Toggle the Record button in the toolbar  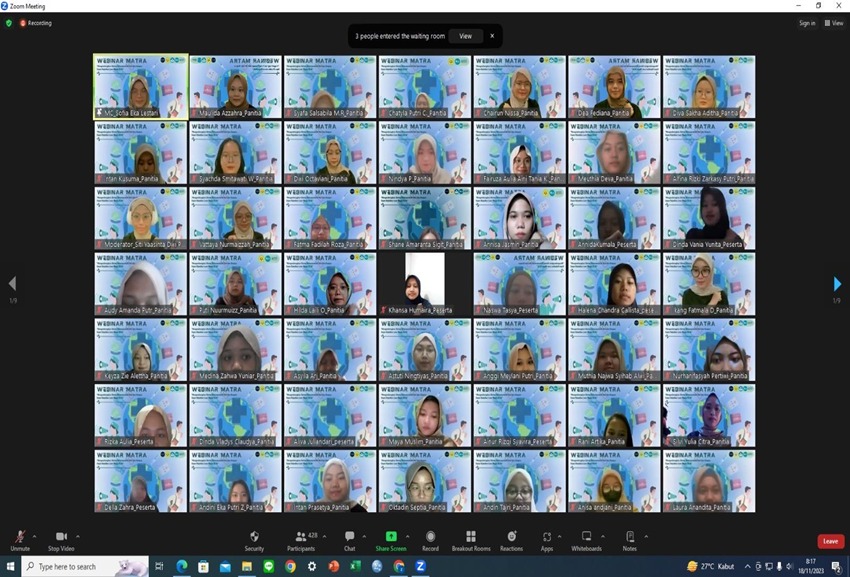coord(430,539)
